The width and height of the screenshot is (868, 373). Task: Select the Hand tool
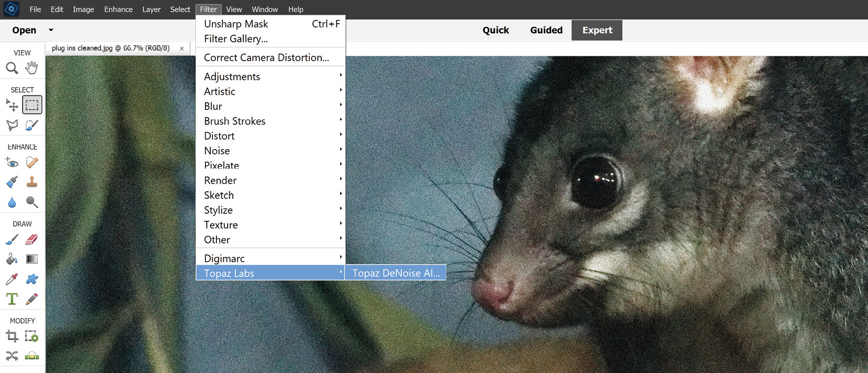tap(32, 67)
